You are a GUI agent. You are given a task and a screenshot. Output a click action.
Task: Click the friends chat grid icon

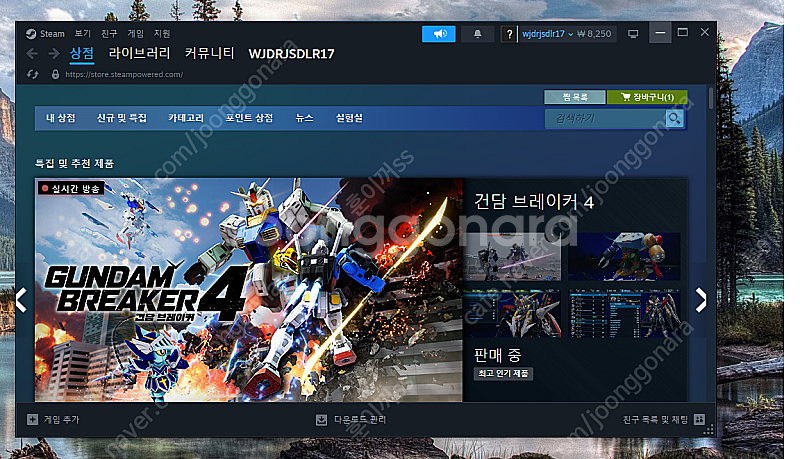[x=699, y=420]
